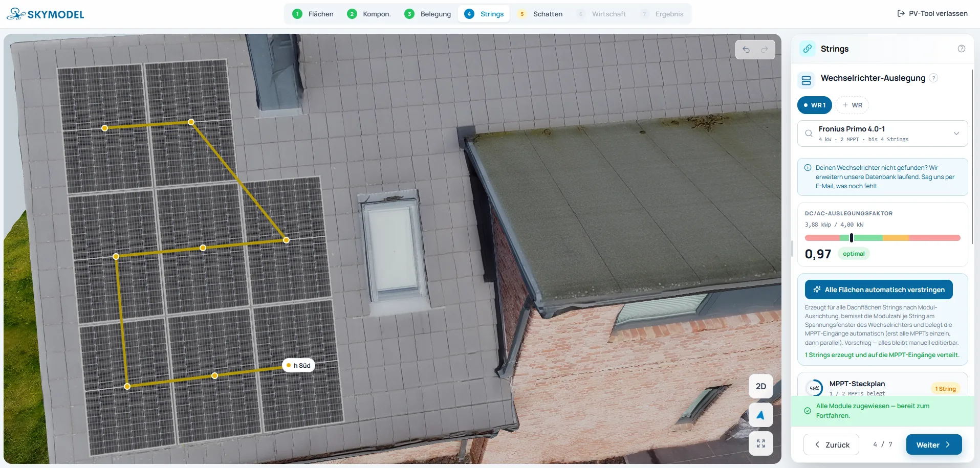This screenshot has height=468, width=980.
Task: Click Alle Flächen automatisch verstringen
Action: tap(879, 289)
